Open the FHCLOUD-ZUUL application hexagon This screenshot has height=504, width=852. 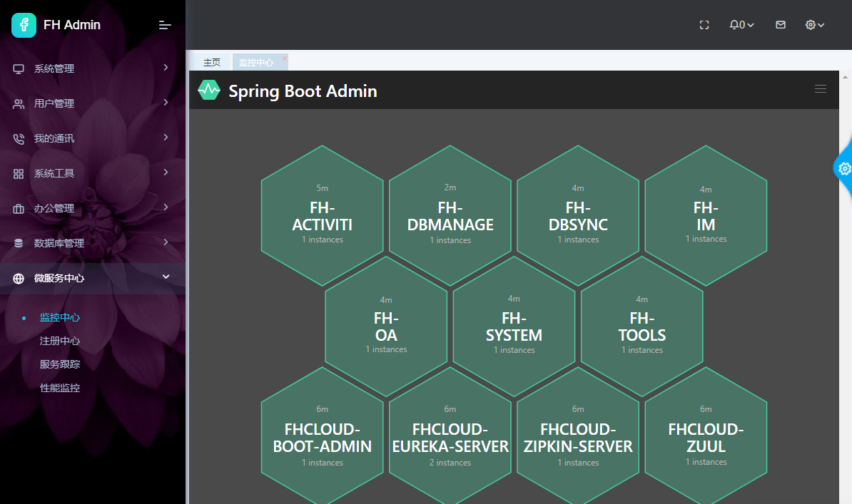point(706,437)
